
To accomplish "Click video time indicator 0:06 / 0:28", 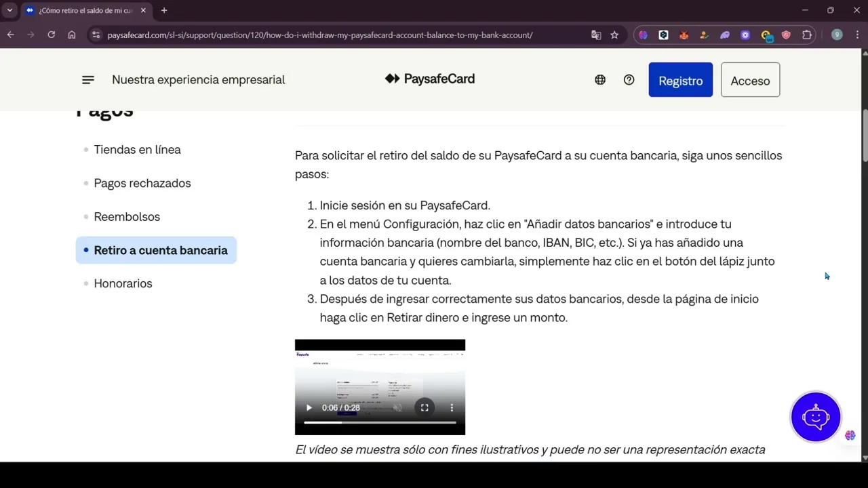I will coord(340,408).
